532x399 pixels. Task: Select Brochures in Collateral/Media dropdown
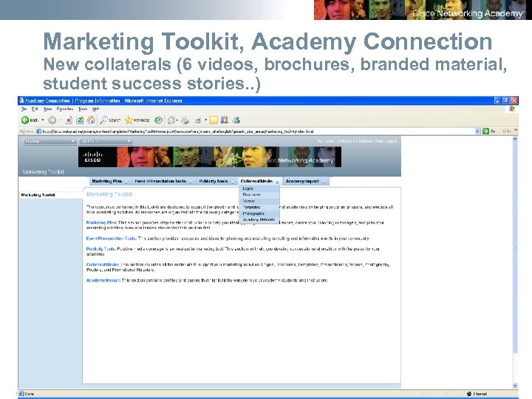[259, 195]
